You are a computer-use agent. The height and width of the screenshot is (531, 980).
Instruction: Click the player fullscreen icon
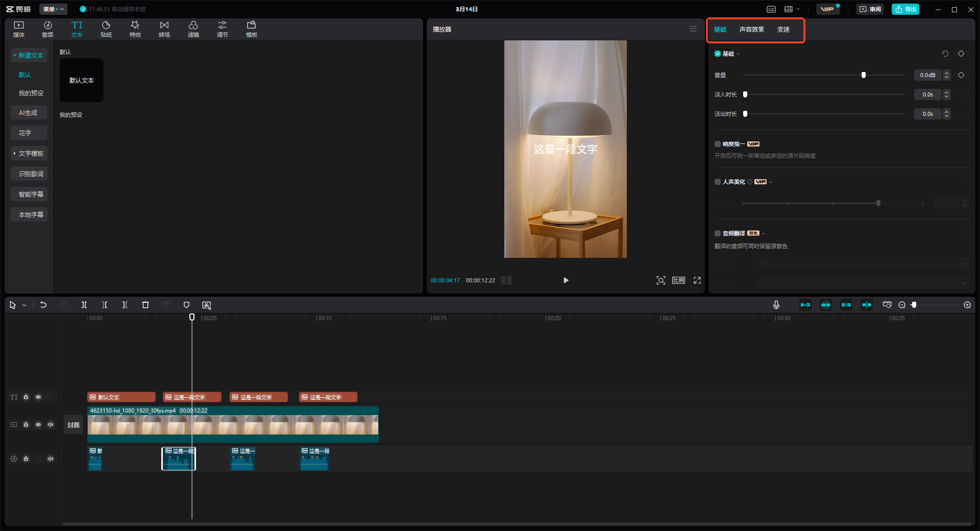(x=697, y=280)
